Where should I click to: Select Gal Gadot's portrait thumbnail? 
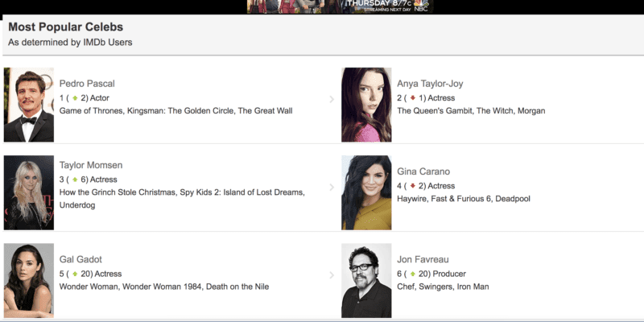click(x=29, y=280)
